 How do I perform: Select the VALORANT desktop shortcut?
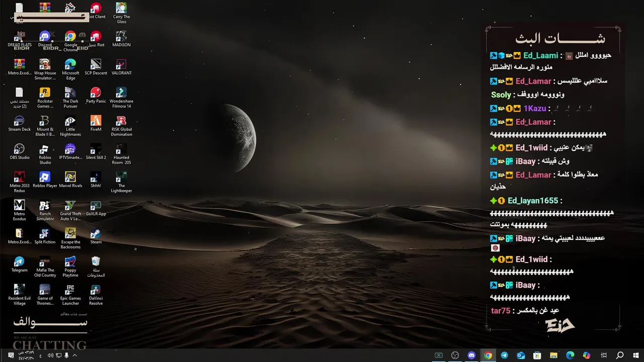point(121,67)
